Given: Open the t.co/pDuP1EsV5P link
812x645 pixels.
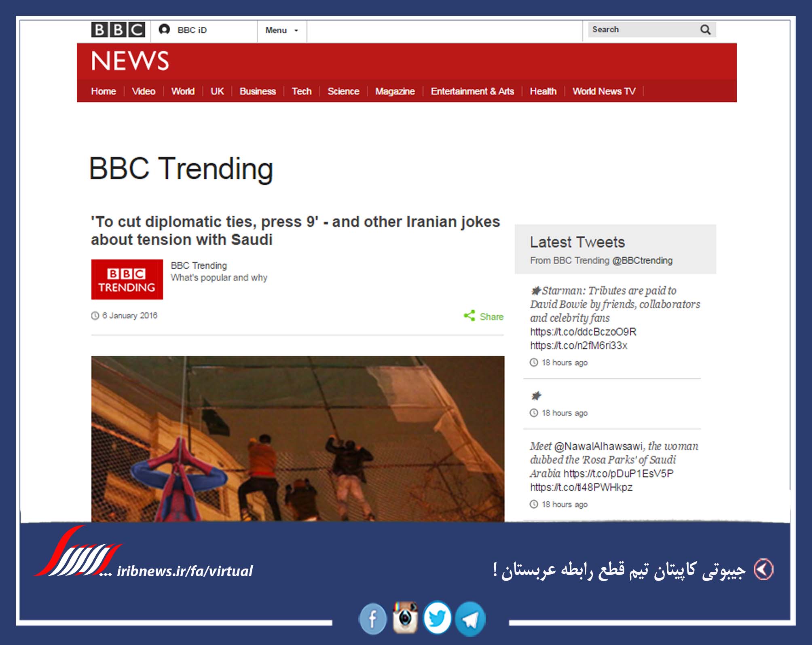Looking at the screenshot, I should (618, 473).
